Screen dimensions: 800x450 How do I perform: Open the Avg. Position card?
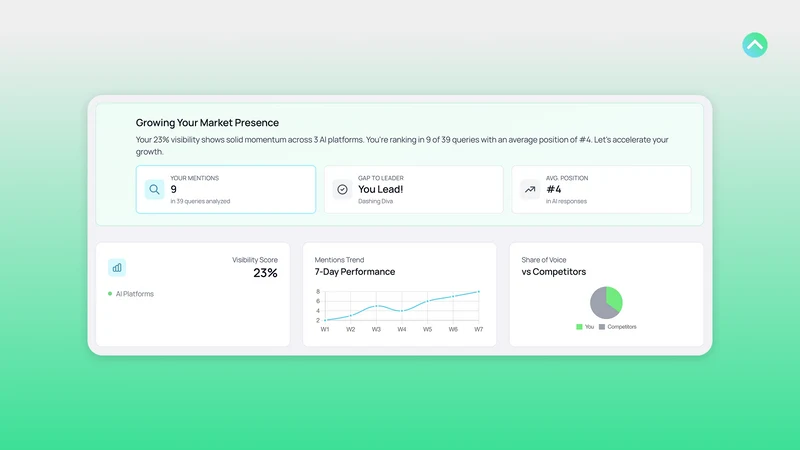click(x=601, y=189)
